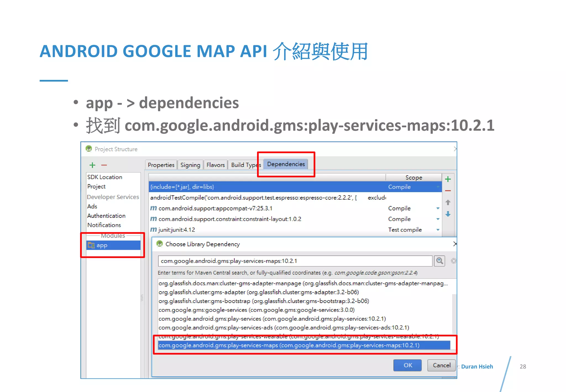Add a dependency with the green plus icon
The height and width of the screenshot is (392, 566).
(x=448, y=179)
